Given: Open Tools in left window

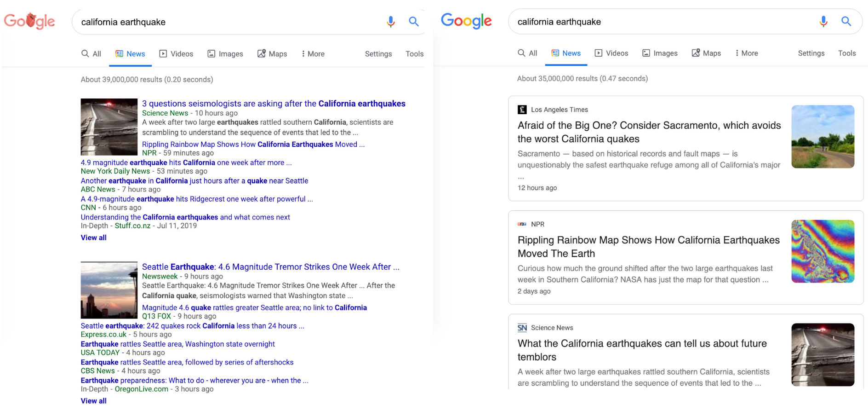Looking at the screenshot, I should [414, 54].
